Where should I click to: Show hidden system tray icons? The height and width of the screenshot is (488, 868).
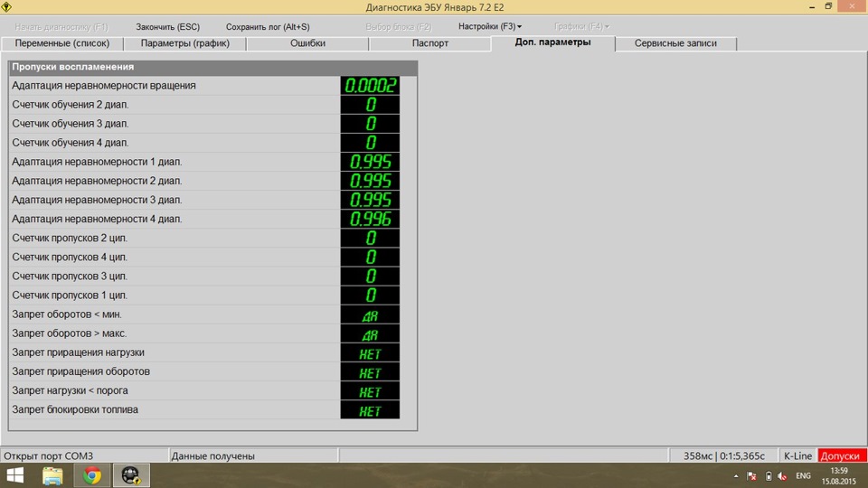[x=737, y=476]
